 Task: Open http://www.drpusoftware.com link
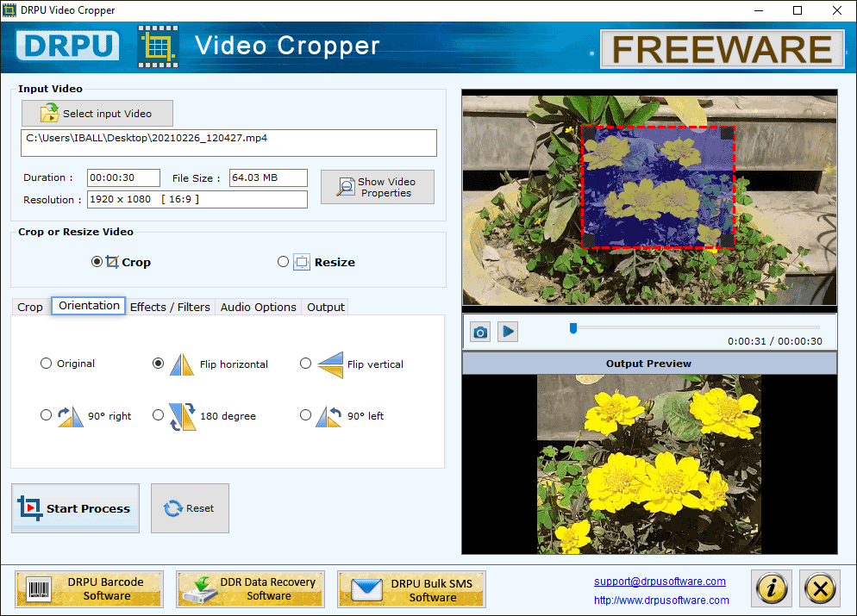(x=661, y=600)
